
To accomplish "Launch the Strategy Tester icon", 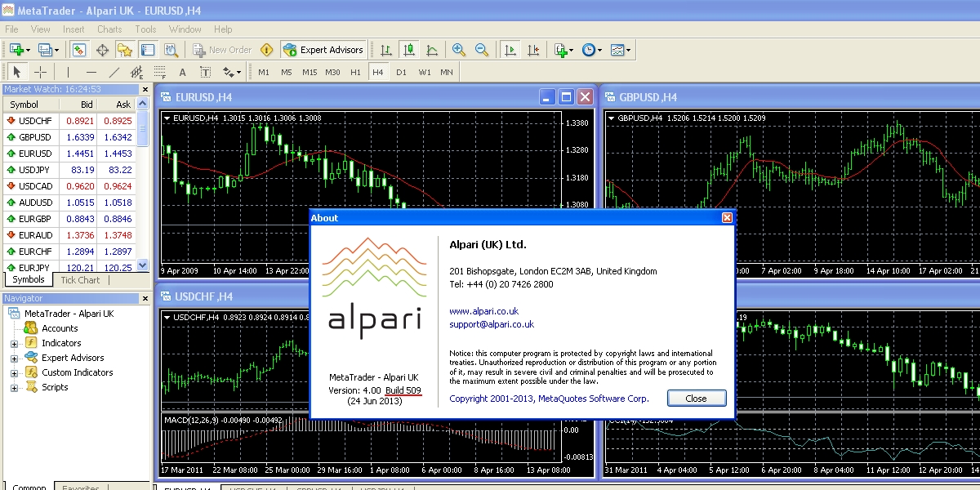I will (x=171, y=50).
